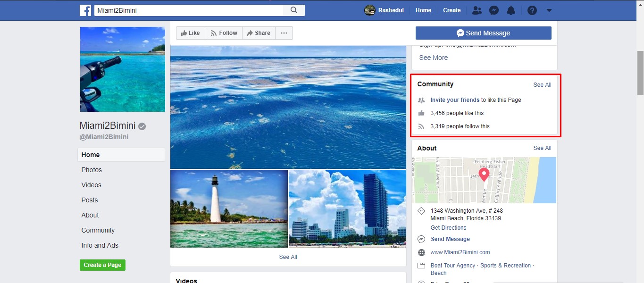Click the Messenger icon beside the Send Message link
This screenshot has width=644, height=283.
pos(421,239)
